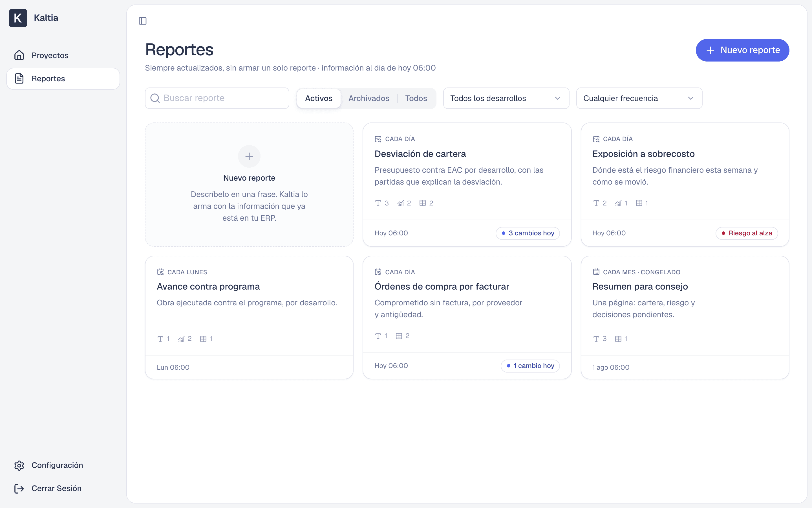Click into the Buscar reporte search field

point(217,98)
